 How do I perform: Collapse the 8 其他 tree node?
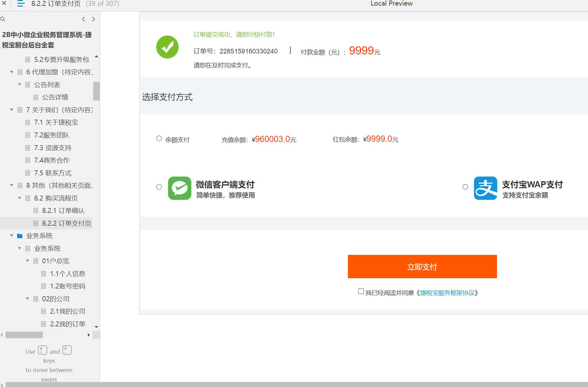(x=12, y=185)
